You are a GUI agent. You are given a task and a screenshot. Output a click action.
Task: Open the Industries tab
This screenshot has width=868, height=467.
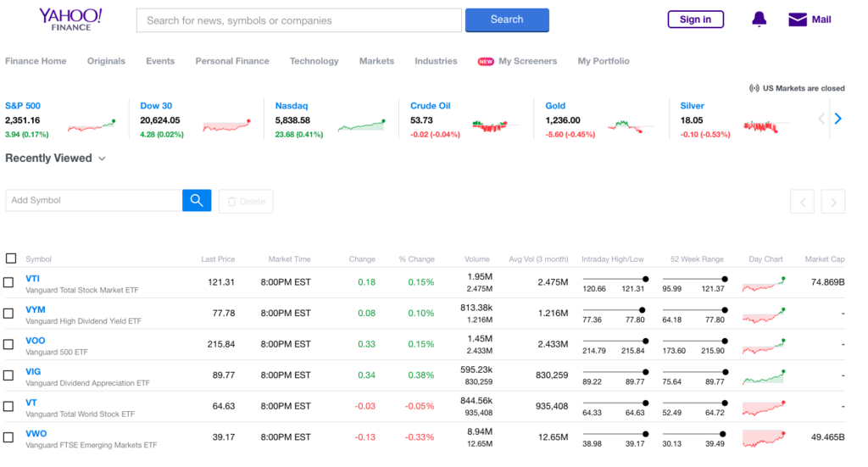pyautogui.click(x=437, y=61)
